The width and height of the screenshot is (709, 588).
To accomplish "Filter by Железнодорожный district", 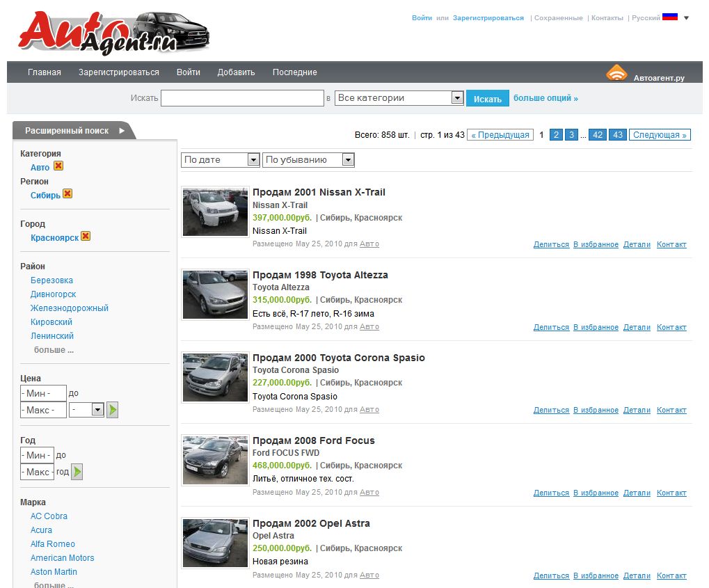I will (70, 308).
